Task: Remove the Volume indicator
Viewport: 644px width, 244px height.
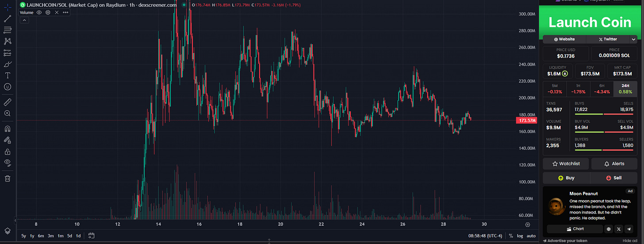Action: (x=57, y=12)
